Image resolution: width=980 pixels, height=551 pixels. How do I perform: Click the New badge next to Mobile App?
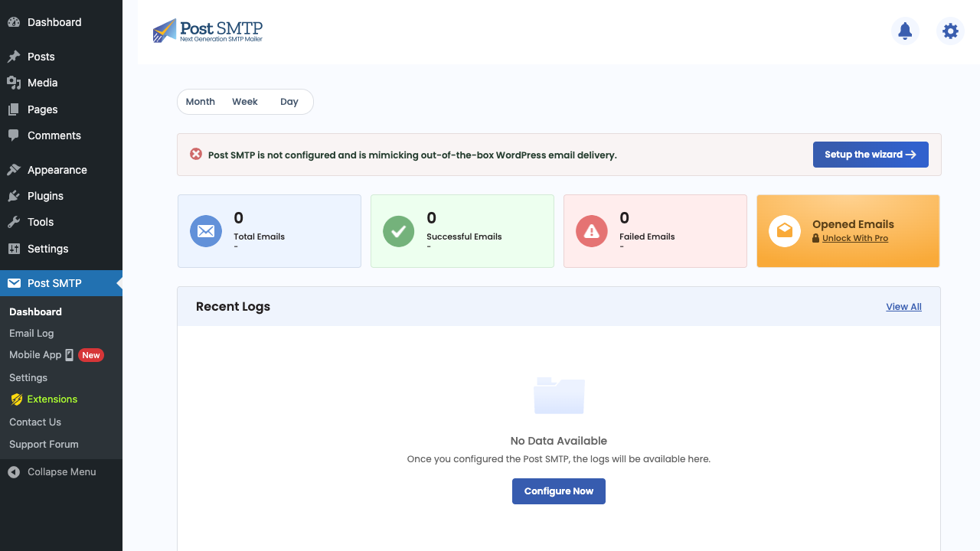tap(91, 355)
